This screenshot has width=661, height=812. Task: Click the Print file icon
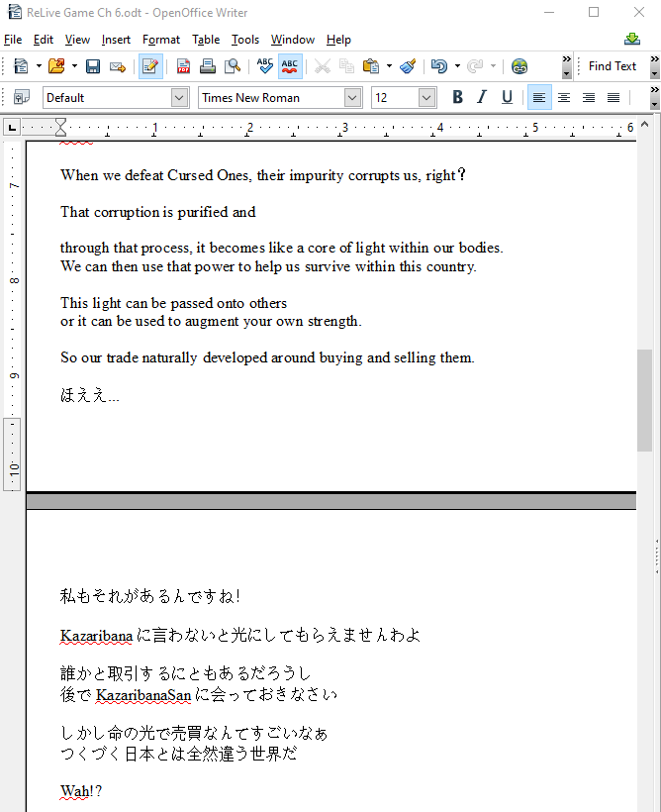[208, 66]
